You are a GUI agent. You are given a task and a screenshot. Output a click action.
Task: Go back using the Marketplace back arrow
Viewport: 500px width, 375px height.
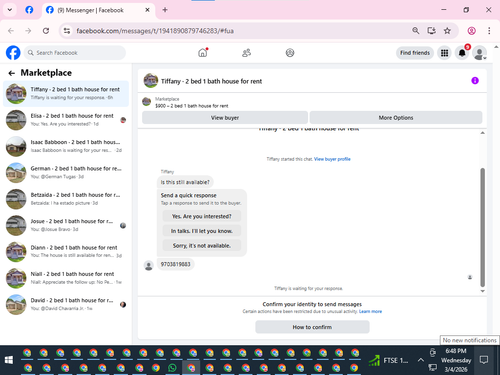point(12,73)
